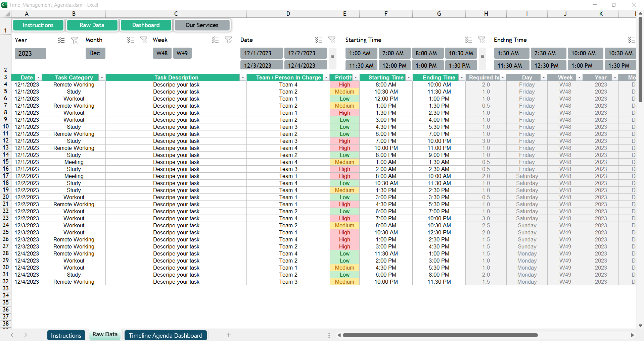Viewport: 644px width, 341px height.
Task: Click the Our Services button
Action: pyautogui.click(x=202, y=25)
